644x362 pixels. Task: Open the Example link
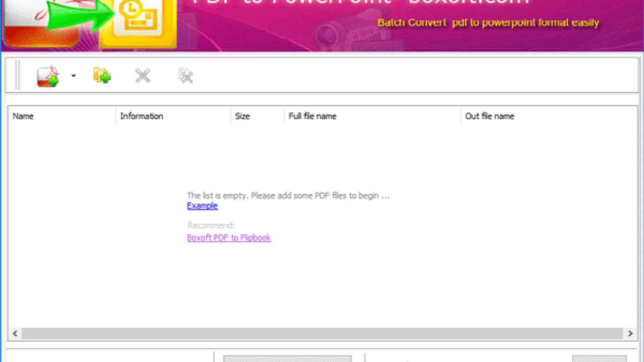click(202, 206)
